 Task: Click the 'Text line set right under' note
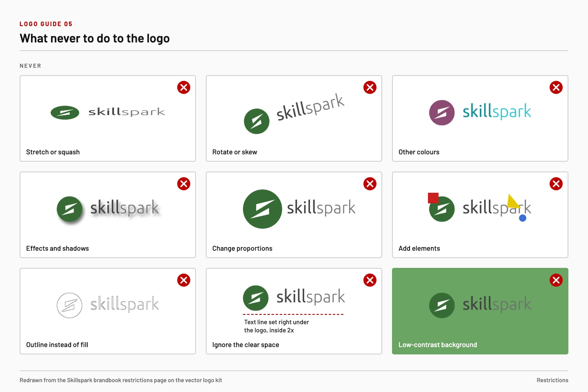277,322
